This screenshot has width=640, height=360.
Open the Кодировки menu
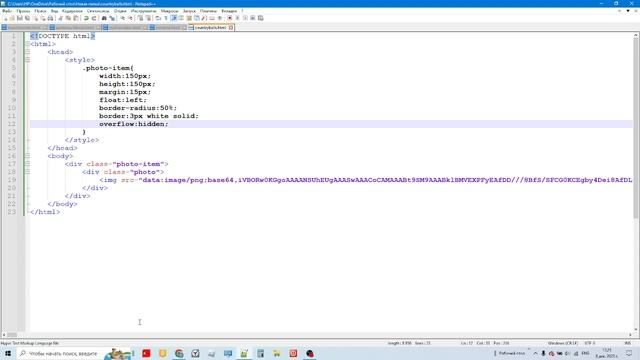click(x=72, y=11)
